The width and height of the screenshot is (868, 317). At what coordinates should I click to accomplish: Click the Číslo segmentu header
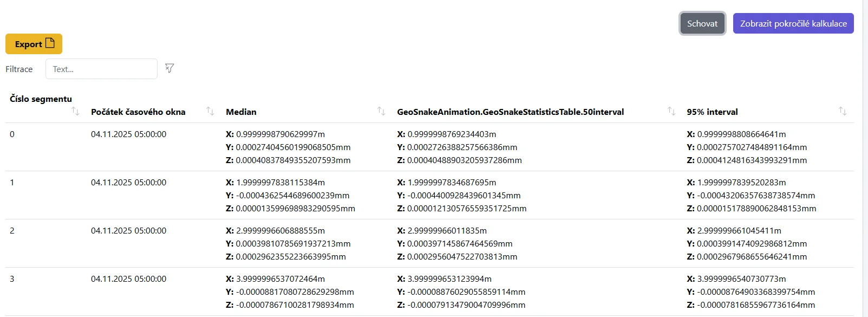[41, 99]
